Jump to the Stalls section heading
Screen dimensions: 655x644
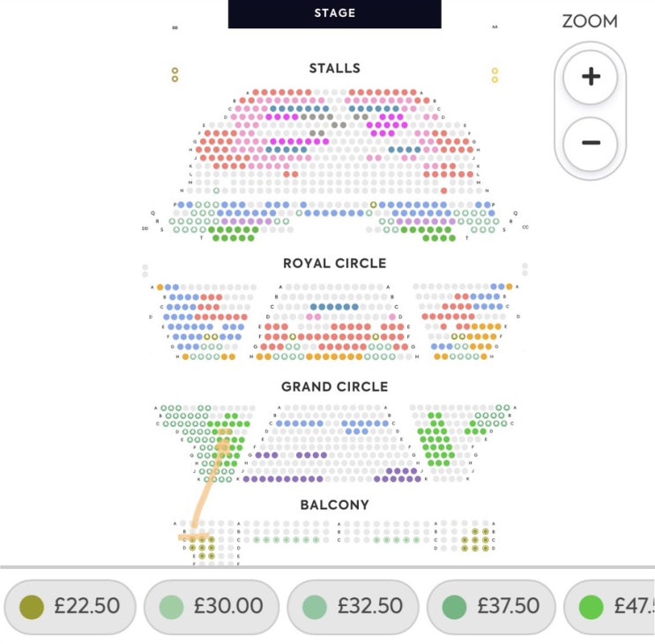pyautogui.click(x=335, y=68)
